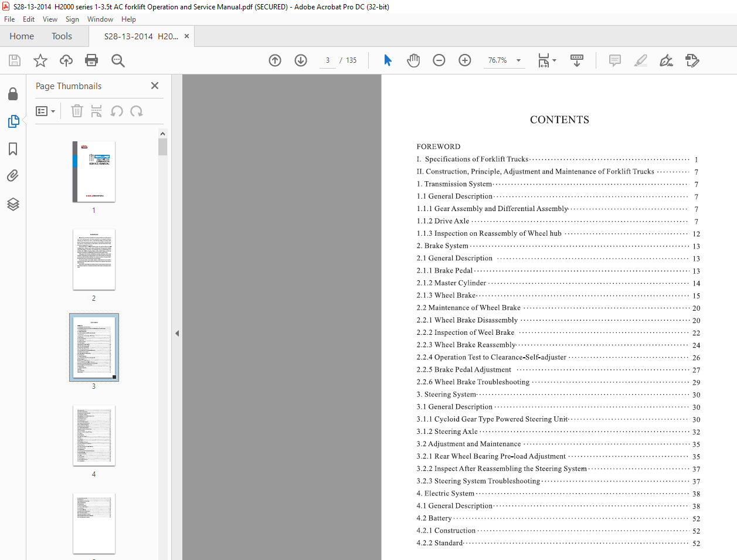Viewport: 737px width, 560px height.
Task: Select page 1 thumbnail
Action: [94, 172]
